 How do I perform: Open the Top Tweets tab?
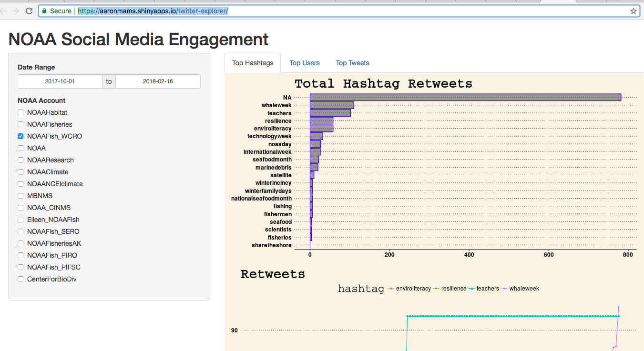coord(352,63)
